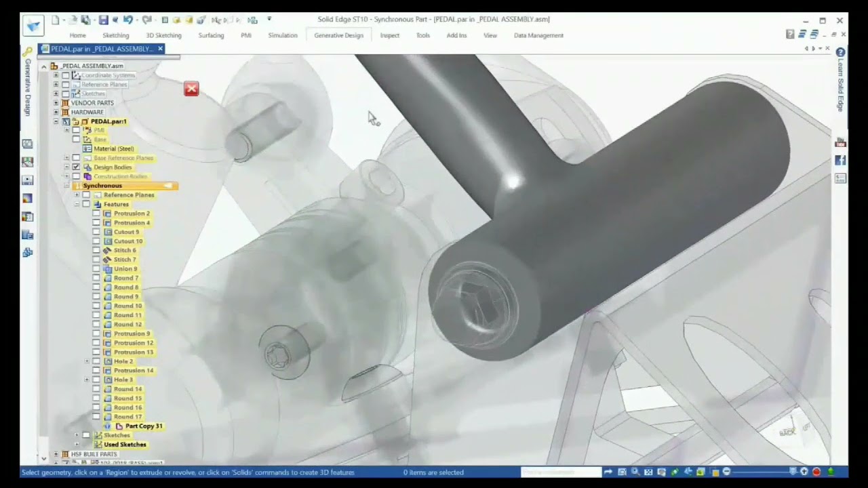868x488 pixels.
Task: Open the Home ribbon tab
Action: click(77, 35)
